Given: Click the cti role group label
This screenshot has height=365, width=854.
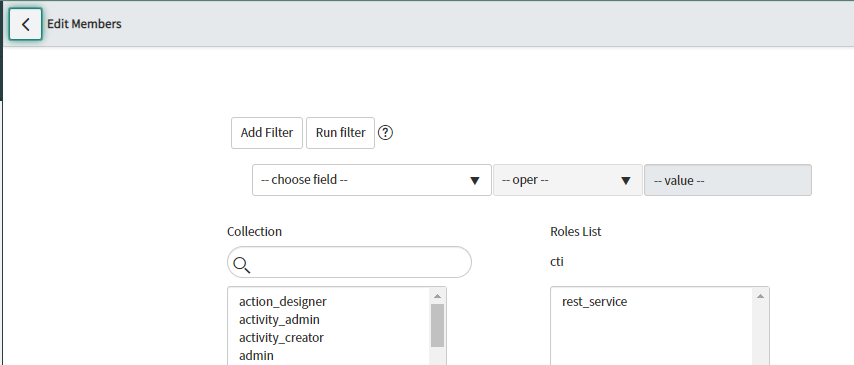Looking at the screenshot, I should point(557,262).
